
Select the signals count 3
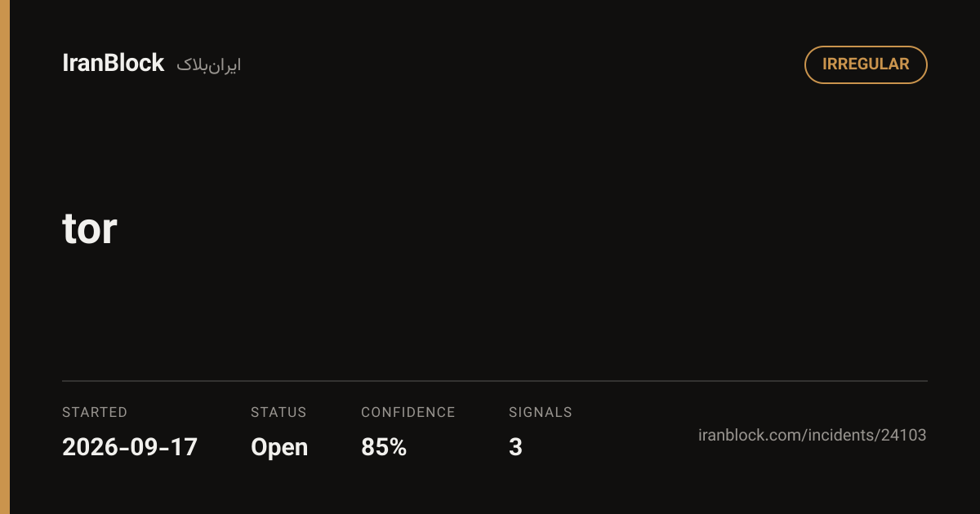pyautogui.click(x=515, y=447)
